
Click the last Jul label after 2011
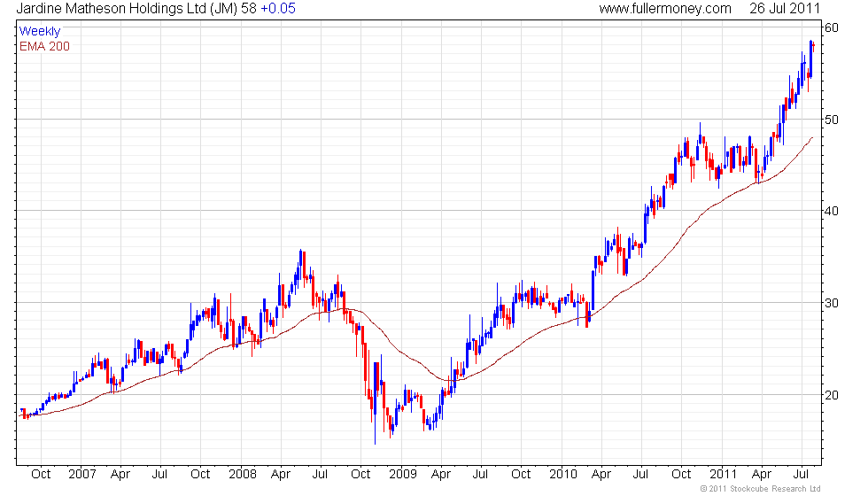pyautogui.click(x=801, y=474)
